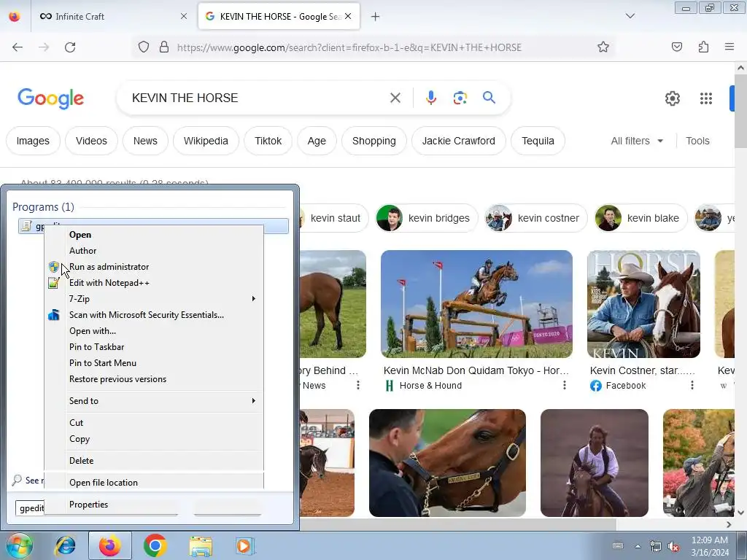Click the Firefox forward arrow button
This screenshot has width=747, height=560.
[x=44, y=47]
